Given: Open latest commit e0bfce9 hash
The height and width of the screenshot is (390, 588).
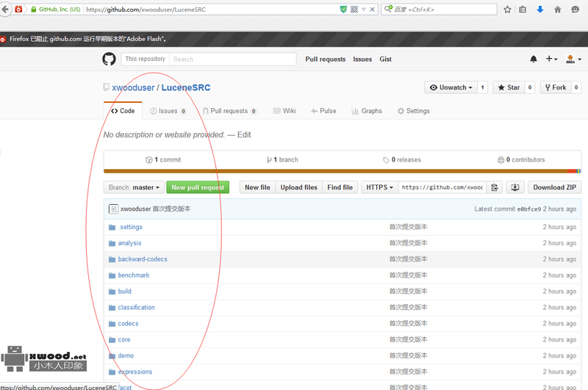Looking at the screenshot, I should (528, 209).
